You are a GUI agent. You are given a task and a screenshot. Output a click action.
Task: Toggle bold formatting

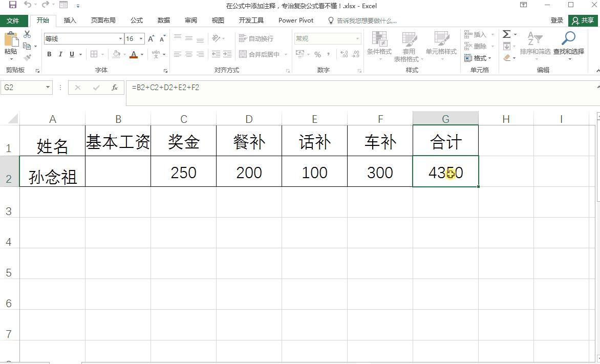click(49, 53)
